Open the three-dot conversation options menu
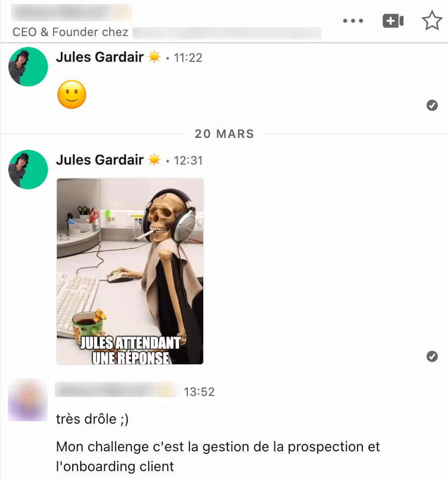The width and height of the screenshot is (448, 480). point(353,21)
